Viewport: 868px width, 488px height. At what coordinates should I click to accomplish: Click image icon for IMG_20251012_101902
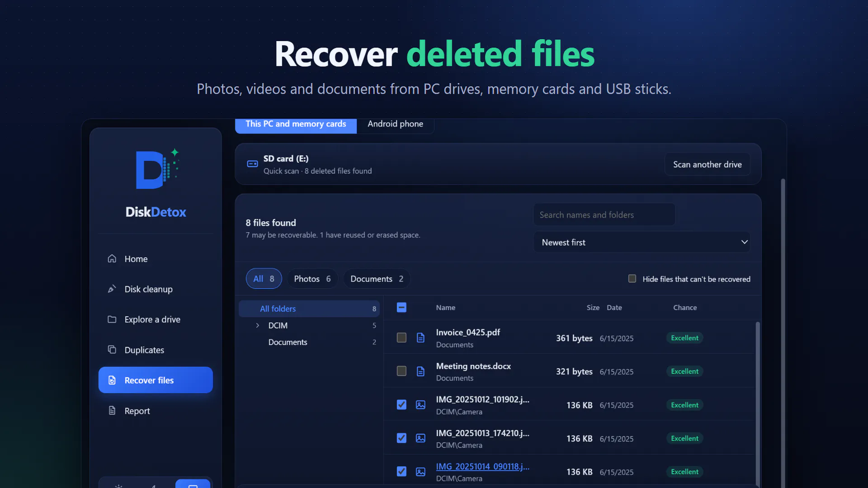[420, 405]
